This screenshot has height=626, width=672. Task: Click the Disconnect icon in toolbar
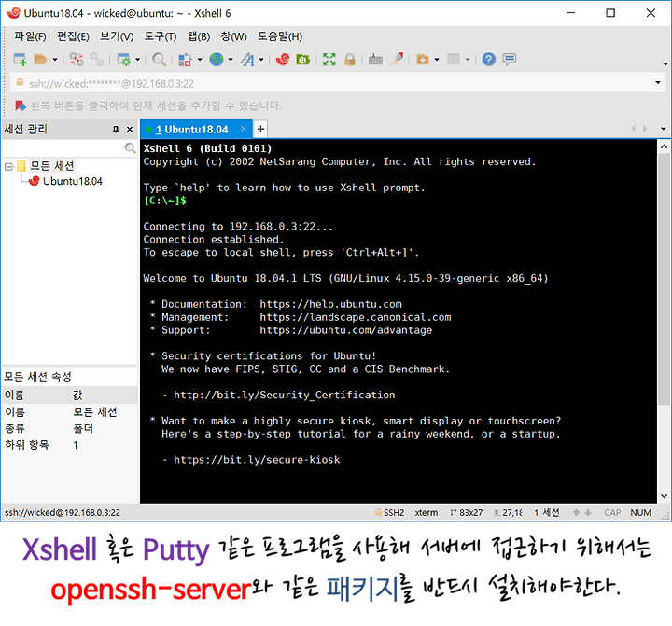(x=77, y=60)
